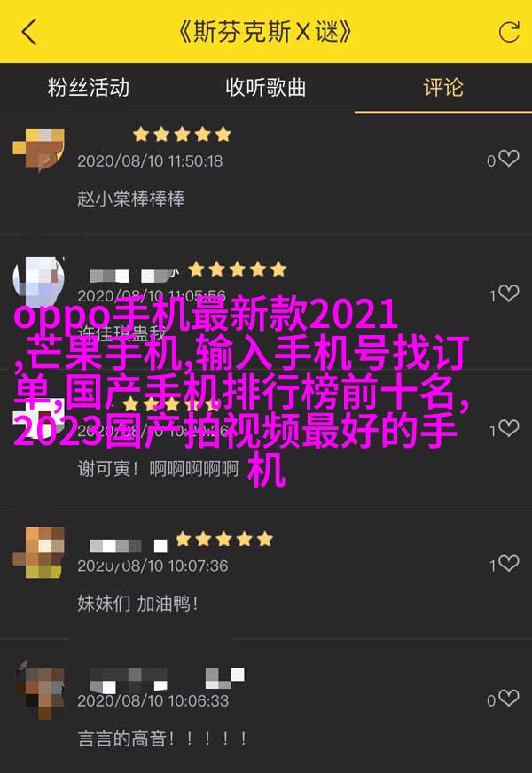Tap the timestamp 2020/08/10 10:06:33

pyautogui.click(x=153, y=700)
